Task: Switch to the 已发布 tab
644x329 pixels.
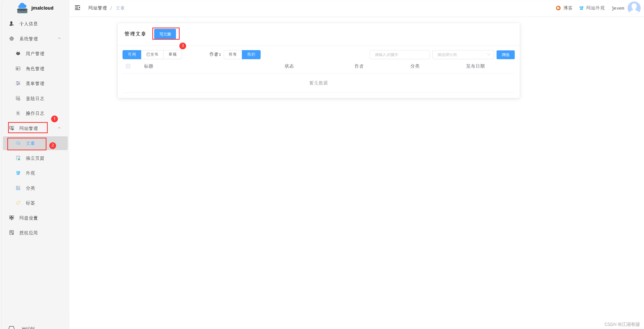Action: click(x=152, y=55)
